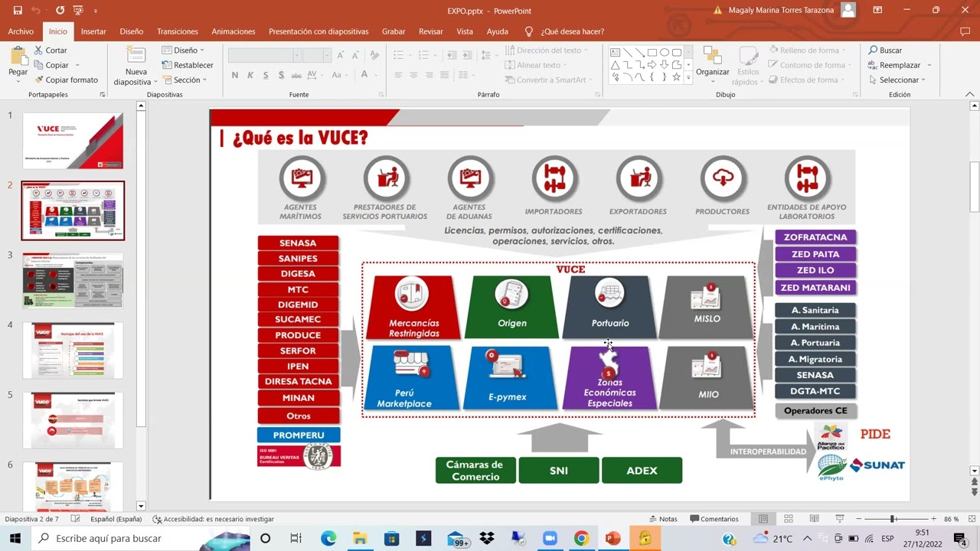This screenshot has width=980, height=551.
Task: Switch to Slide Sorter view icon
Action: point(789,519)
